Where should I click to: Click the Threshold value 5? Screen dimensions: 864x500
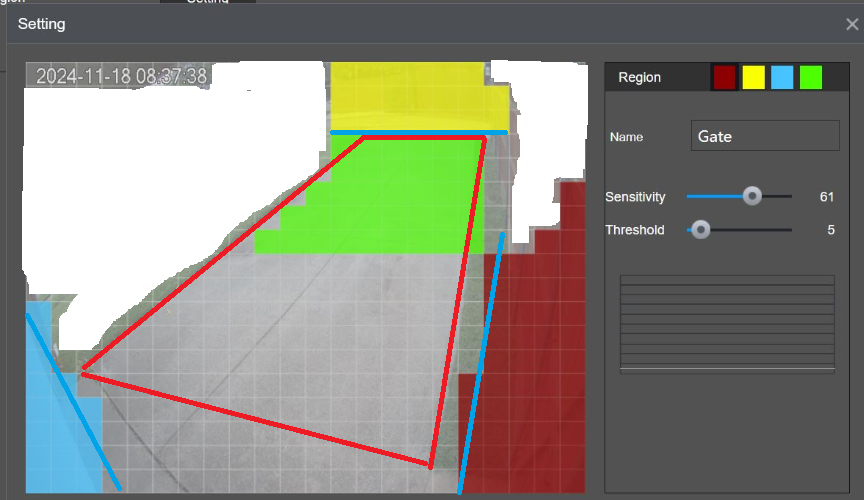click(830, 230)
